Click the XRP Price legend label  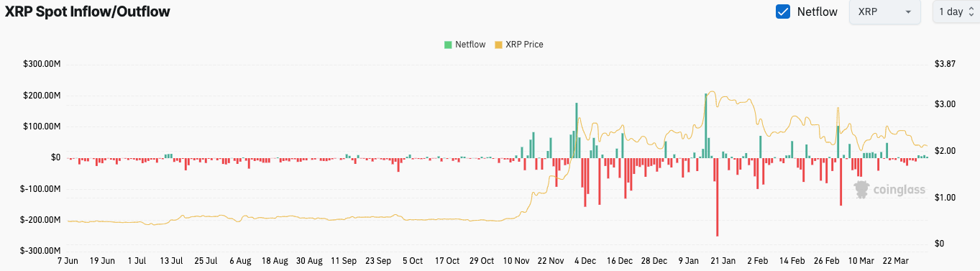525,45
